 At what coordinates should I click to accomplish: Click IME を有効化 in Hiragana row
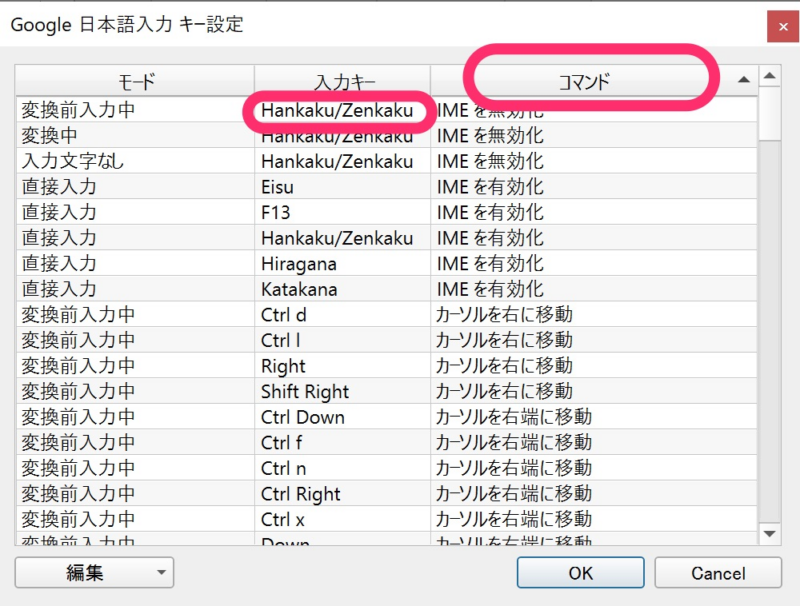594,264
